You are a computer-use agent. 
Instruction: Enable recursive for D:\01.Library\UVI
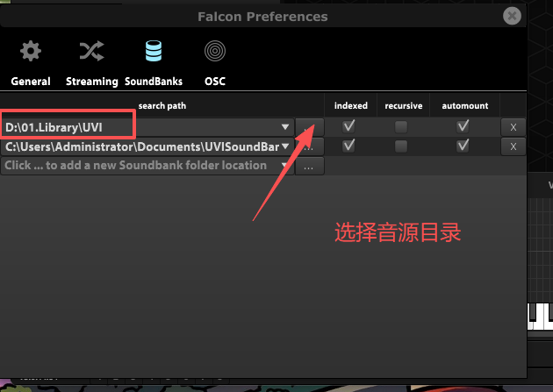coord(401,127)
